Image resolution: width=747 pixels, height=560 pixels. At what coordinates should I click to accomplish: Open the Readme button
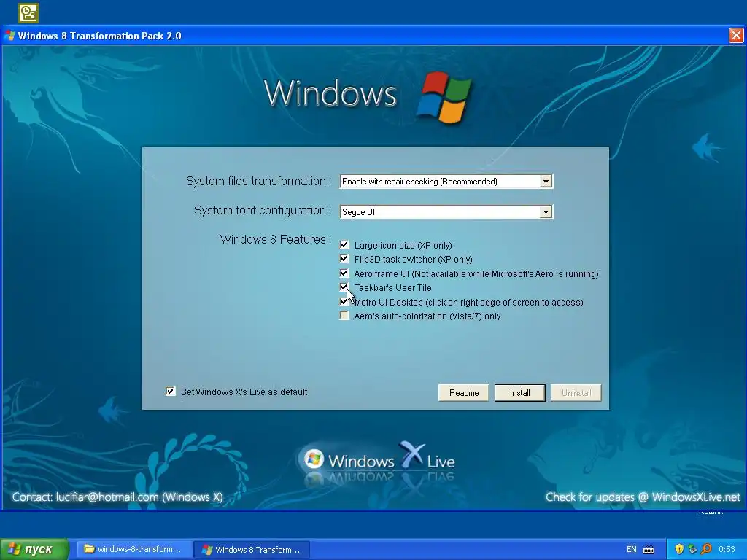pos(463,393)
